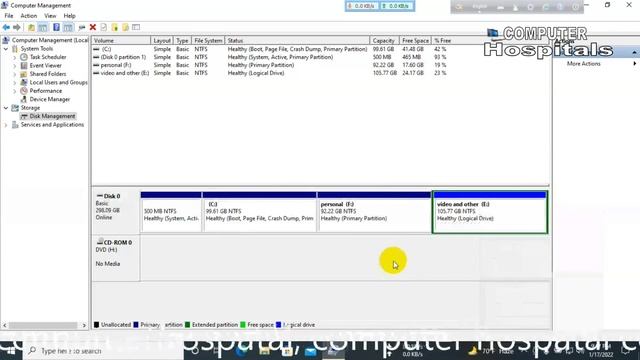The height and width of the screenshot is (360, 640).
Task: Click the Local Users and Groups icon
Action: point(24,82)
